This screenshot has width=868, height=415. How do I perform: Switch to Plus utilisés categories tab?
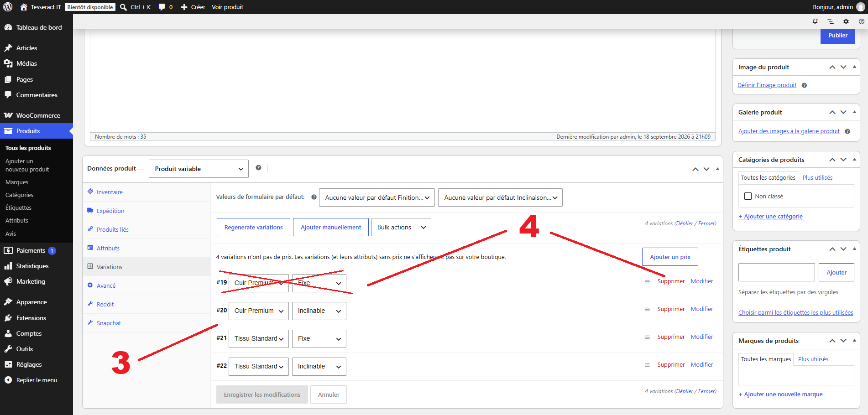(817, 177)
